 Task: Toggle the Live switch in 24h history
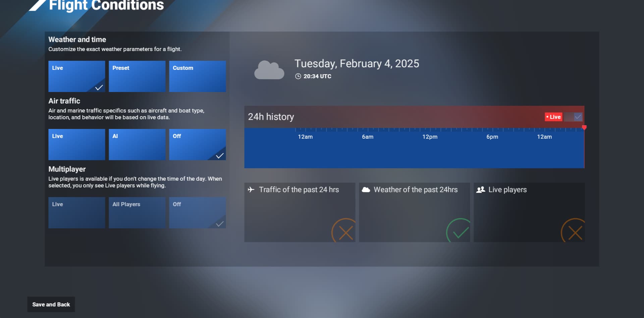pyautogui.click(x=573, y=117)
